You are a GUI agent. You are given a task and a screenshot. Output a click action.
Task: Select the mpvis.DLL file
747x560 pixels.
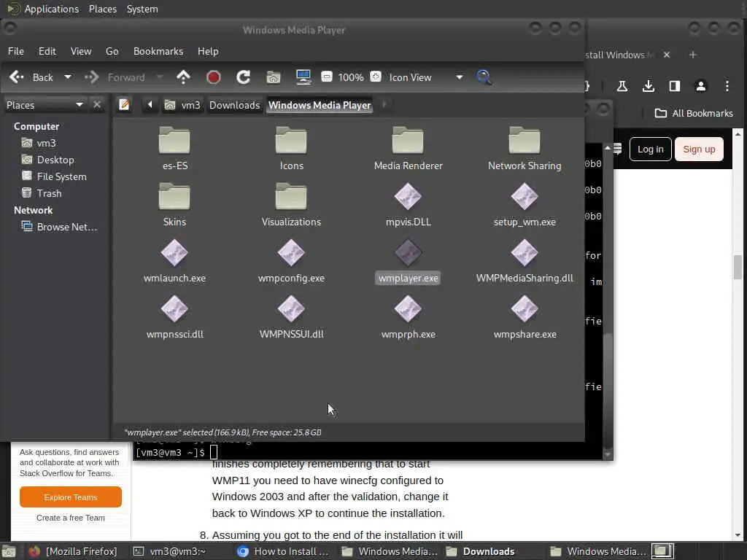click(408, 205)
